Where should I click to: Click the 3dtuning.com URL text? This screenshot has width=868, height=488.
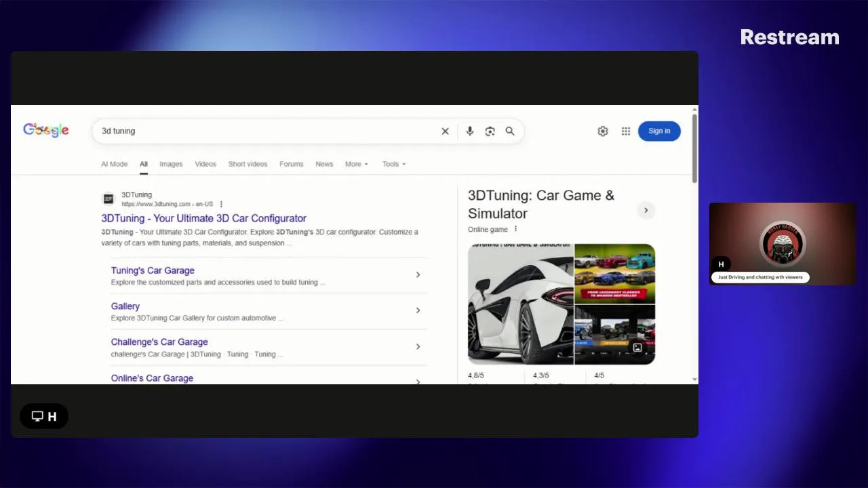tap(167, 204)
